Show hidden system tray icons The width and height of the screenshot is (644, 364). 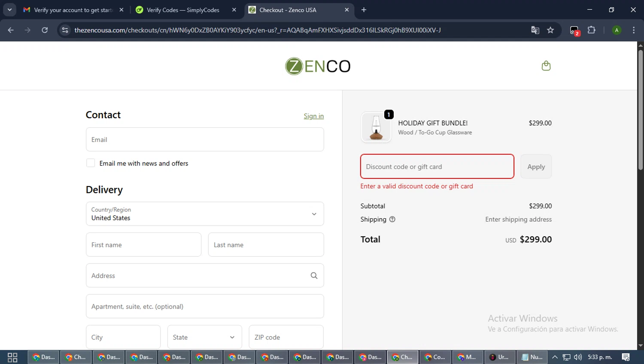point(555,357)
